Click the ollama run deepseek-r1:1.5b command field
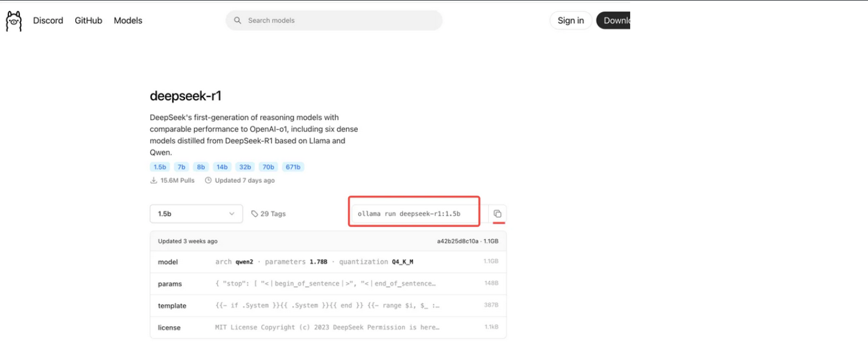The image size is (868, 345). [x=420, y=214]
